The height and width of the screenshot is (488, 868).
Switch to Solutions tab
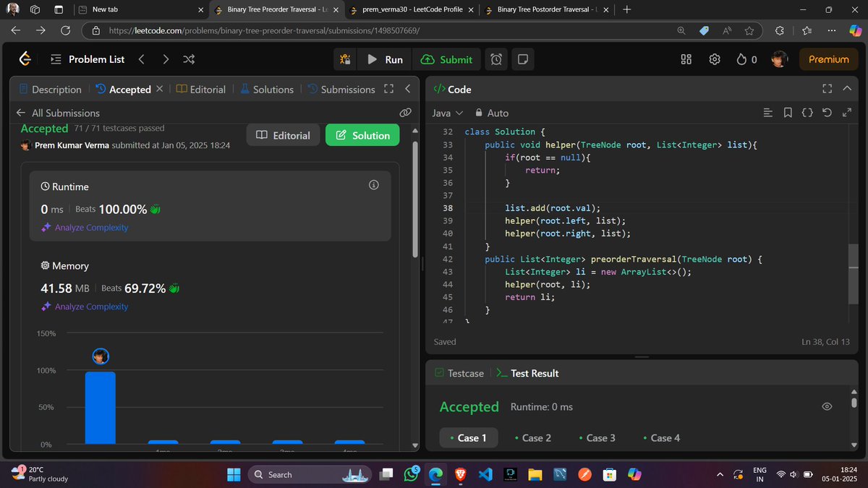(267, 89)
